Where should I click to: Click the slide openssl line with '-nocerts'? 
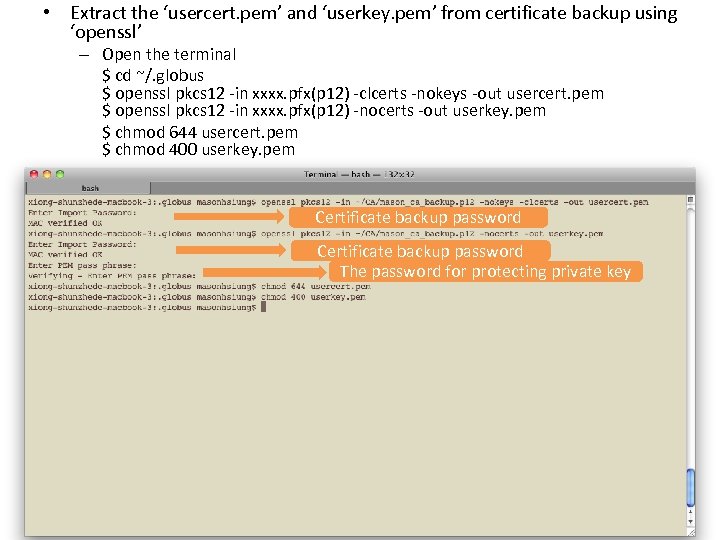click(x=324, y=111)
